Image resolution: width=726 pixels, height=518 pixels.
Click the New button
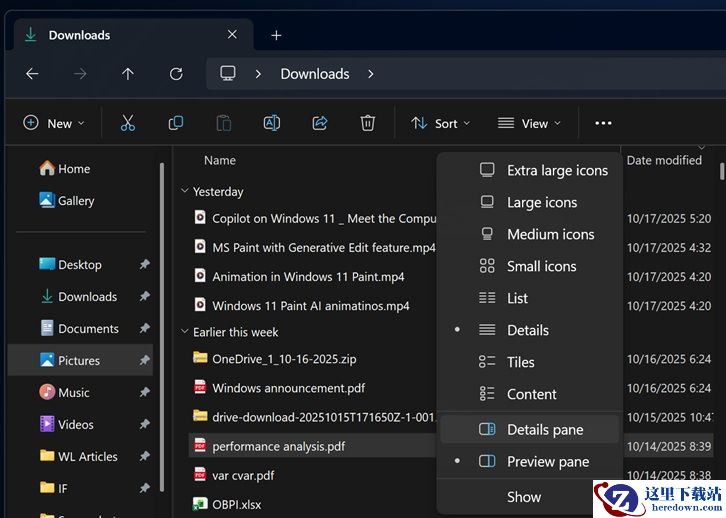[x=53, y=123]
